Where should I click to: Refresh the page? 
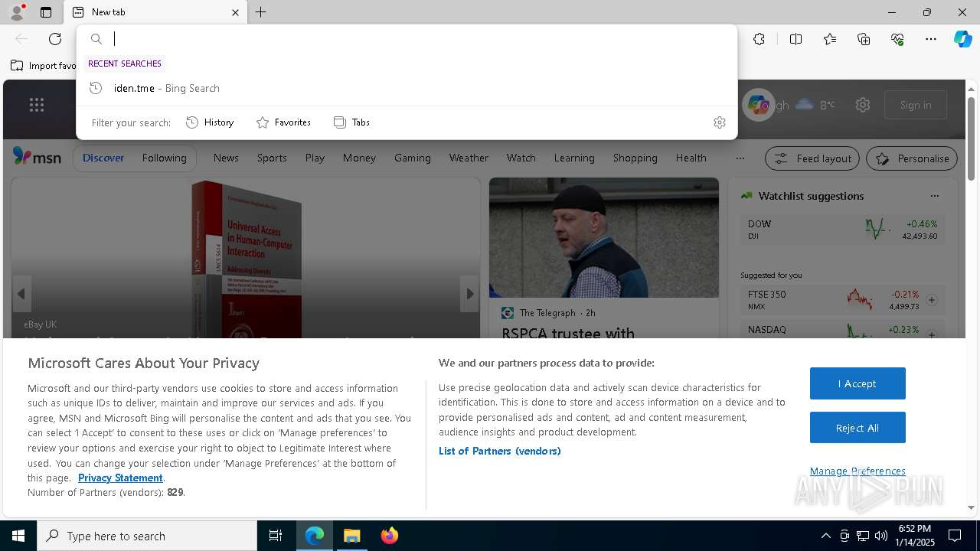pyautogui.click(x=55, y=39)
